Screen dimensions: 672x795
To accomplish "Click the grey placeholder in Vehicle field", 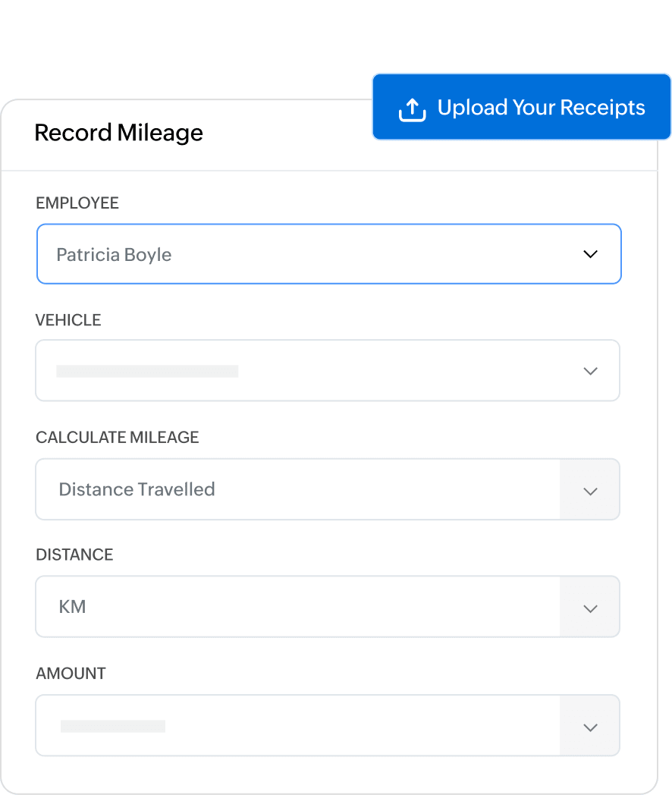I will click(x=147, y=371).
